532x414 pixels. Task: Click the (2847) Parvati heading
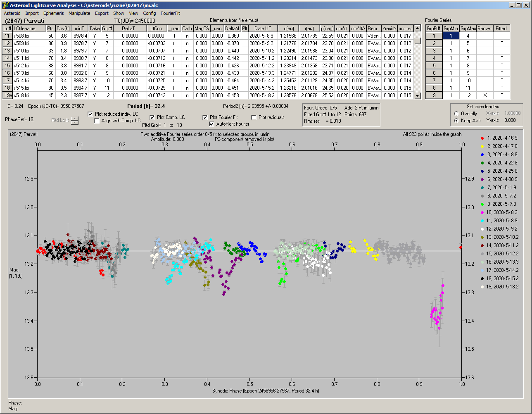(24, 20)
